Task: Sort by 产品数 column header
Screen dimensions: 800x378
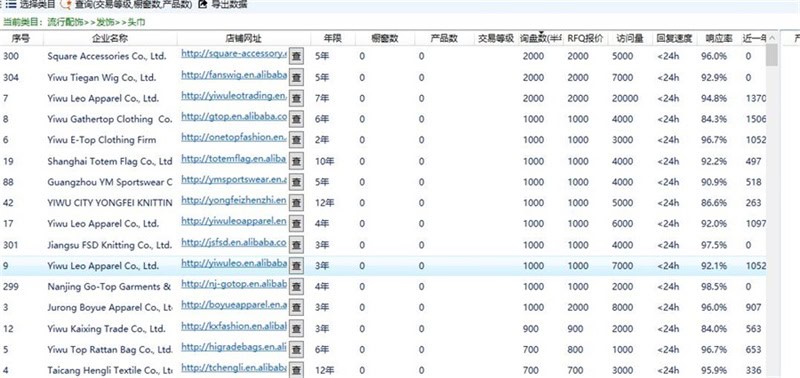Action: pyautogui.click(x=444, y=38)
